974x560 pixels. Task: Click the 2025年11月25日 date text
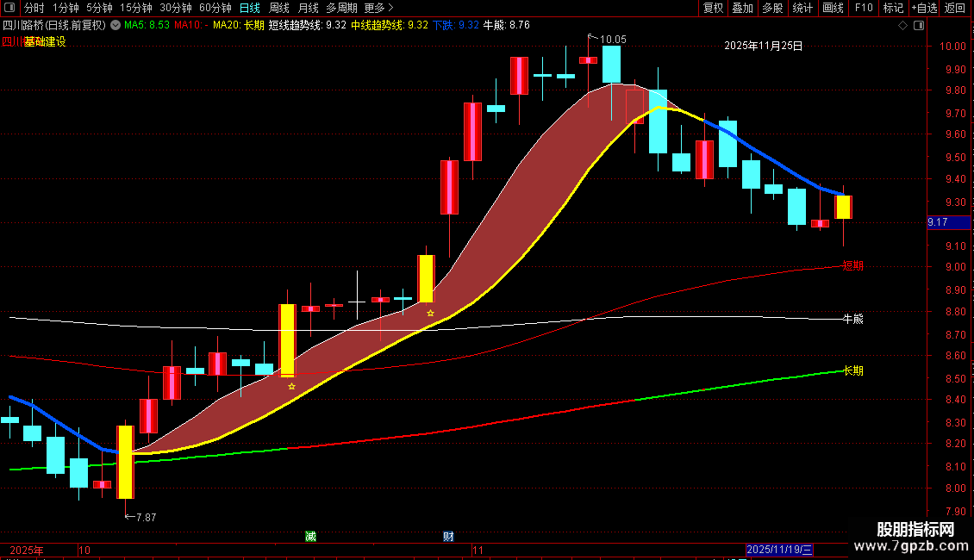click(764, 46)
